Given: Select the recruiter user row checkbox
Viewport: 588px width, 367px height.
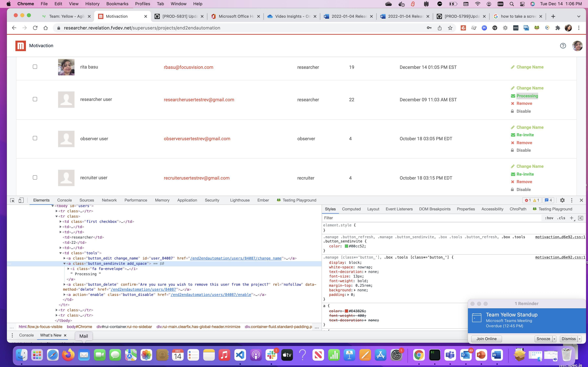Looking at the screenshot, I should [x=35, y=177].
